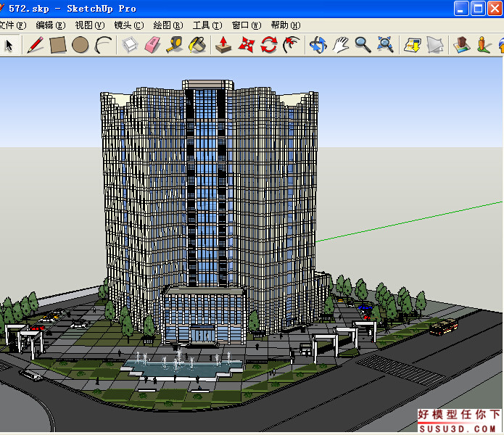Select the red Move tool
The image size is (504, 435).
tap(247, 45)
